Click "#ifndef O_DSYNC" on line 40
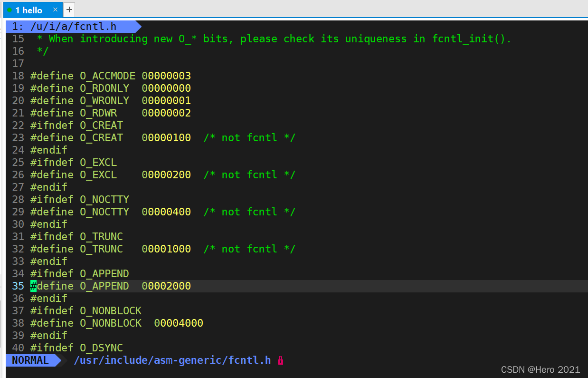 [76, 348]
